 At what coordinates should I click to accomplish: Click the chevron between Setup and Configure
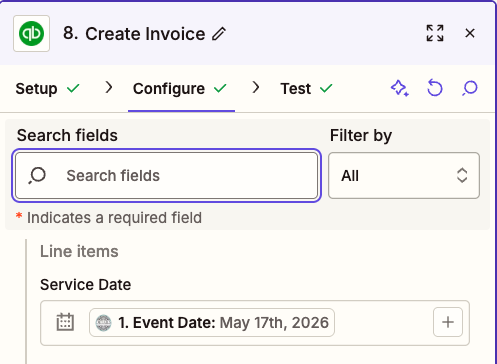click(x=109, y=88)
